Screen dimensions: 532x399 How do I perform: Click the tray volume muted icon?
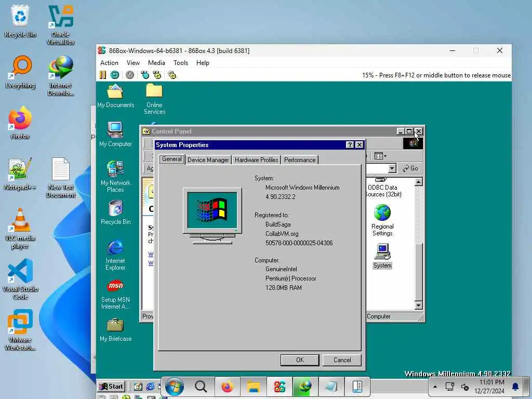(x=465, y=387)
